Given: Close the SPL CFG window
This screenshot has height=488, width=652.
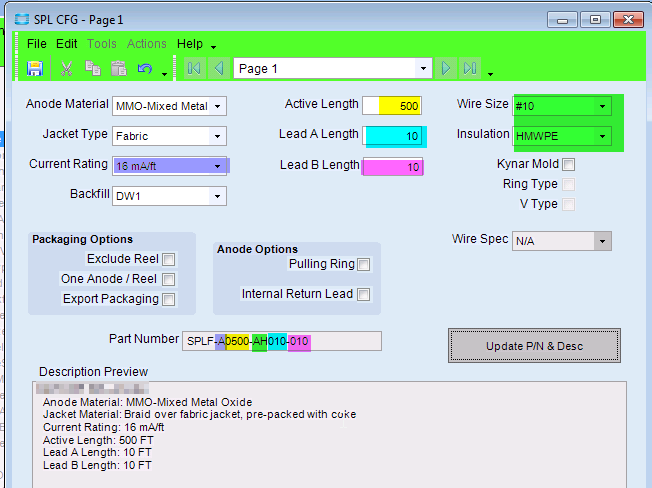Looking at the screenshot, I should click(628, 20).
